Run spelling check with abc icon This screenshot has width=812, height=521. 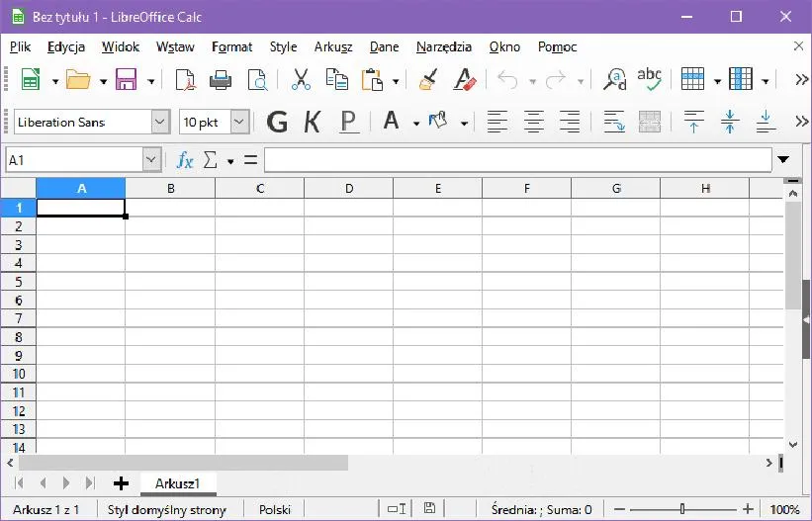pyautogui.click(x=650, y=80)
